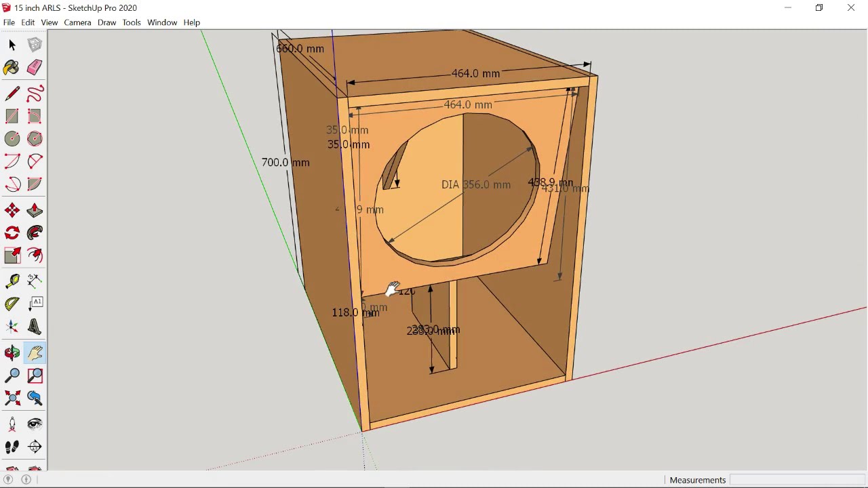Open the View menu
This screenshot has height=488, width=868.
click(x=49, y=22)
